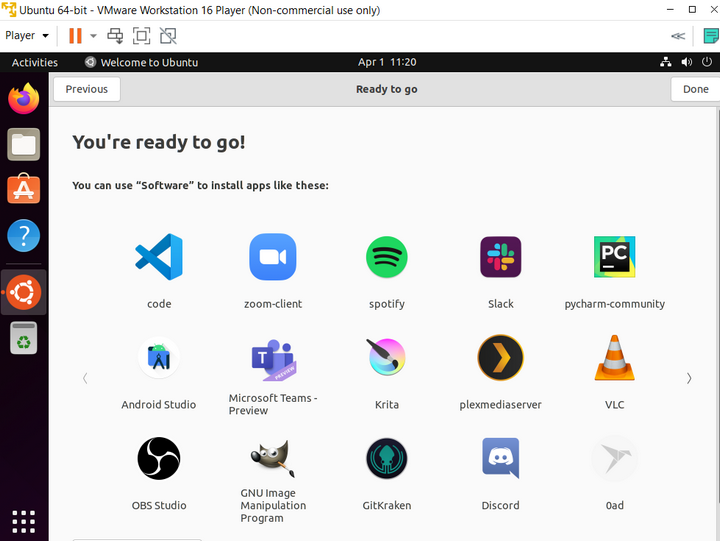The height and width of the screenshot is (541, 720).
Task: Click the "GNU Image Manipulation Program" label
Action: point(273,505)
